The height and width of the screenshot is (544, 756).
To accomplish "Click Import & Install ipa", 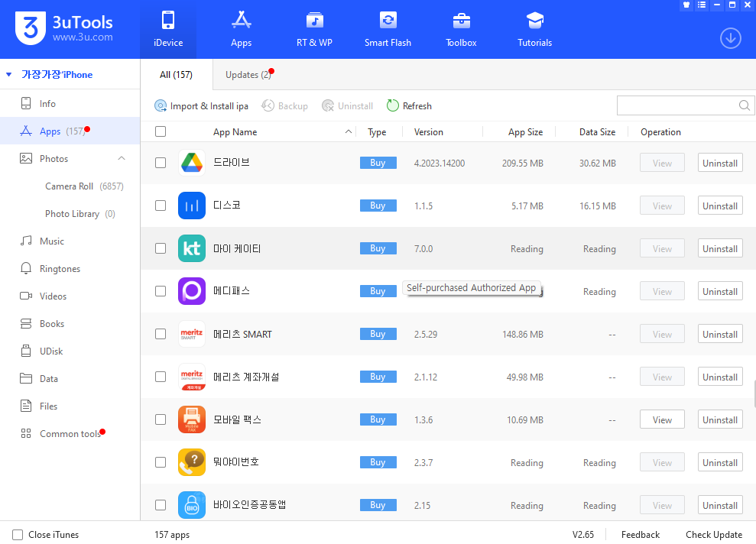I will (x=202, y=105).
